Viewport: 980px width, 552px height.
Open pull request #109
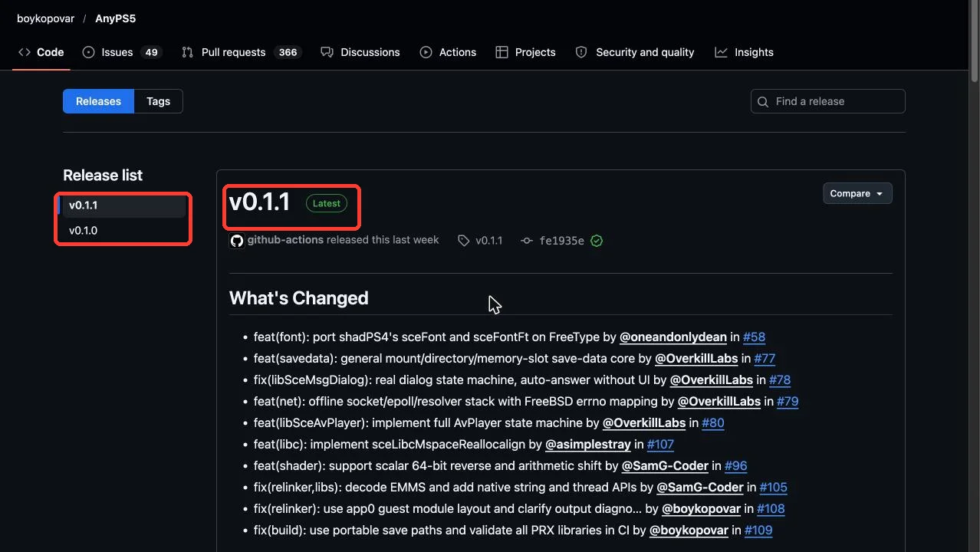pos(758,530)
